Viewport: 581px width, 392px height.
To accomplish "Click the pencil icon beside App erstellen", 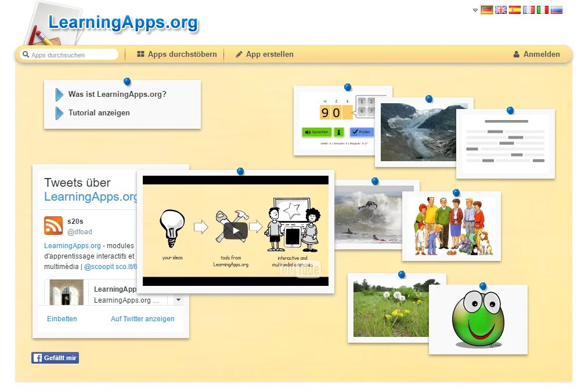I will 239,55.
